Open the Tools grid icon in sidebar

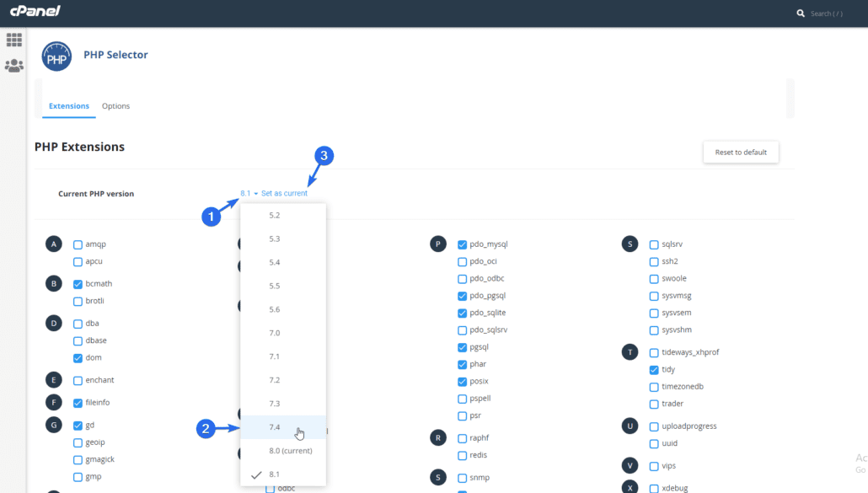click(14, 40)
